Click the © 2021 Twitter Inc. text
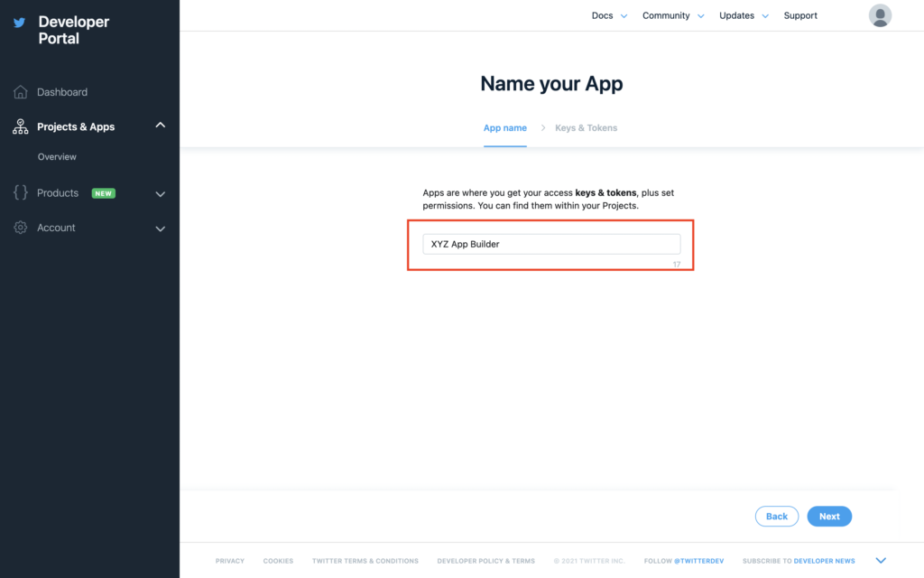This screenshot has width=924, height=578. coord(589,561)
